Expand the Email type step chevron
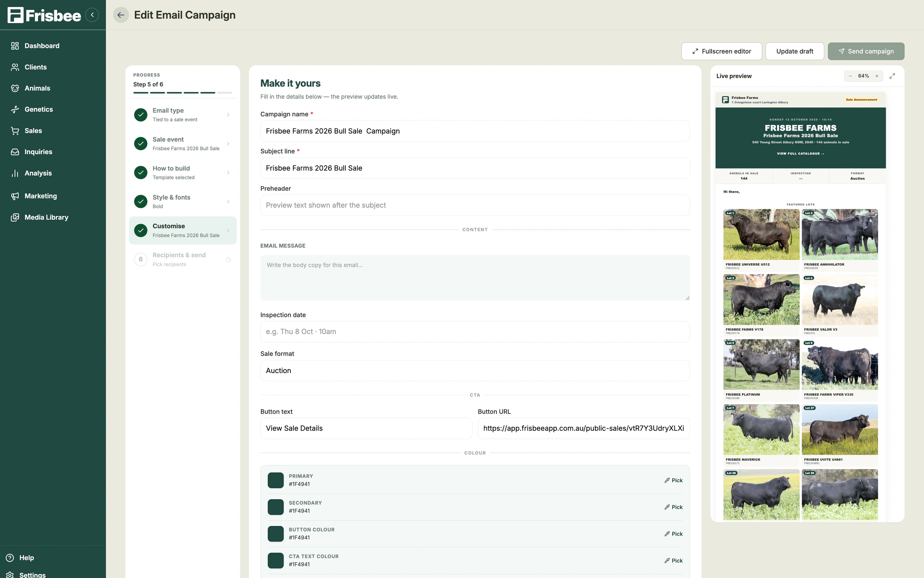The height and width of the screenshot is (578, 924). pos(228,115)
